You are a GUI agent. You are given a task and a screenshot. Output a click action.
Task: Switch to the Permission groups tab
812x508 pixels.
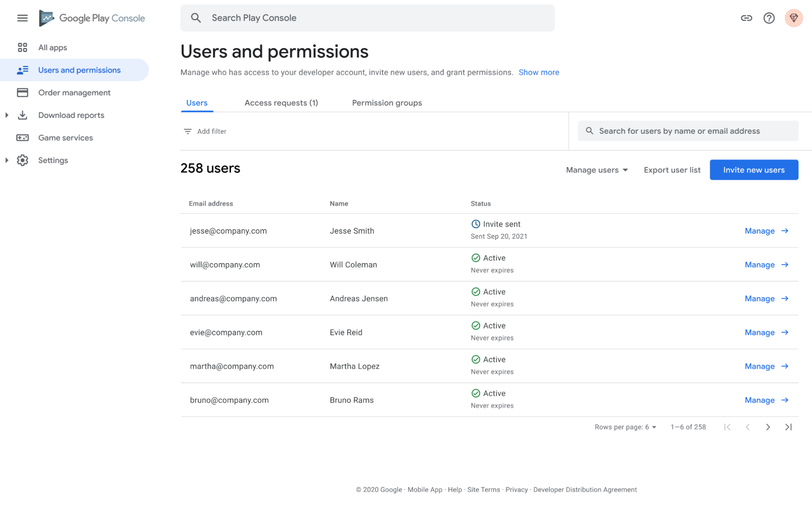coord(387,103)
